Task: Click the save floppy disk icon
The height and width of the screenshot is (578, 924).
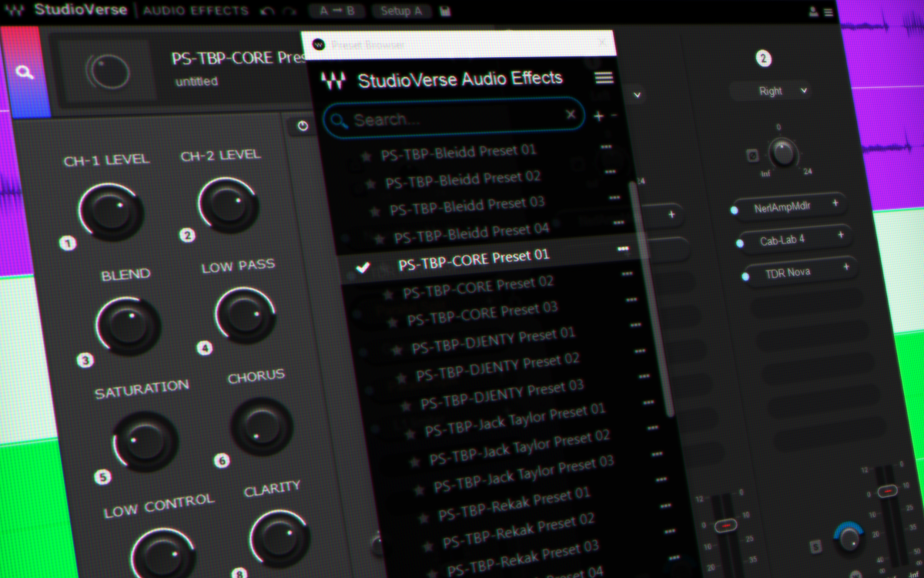Action: point(445,12)
